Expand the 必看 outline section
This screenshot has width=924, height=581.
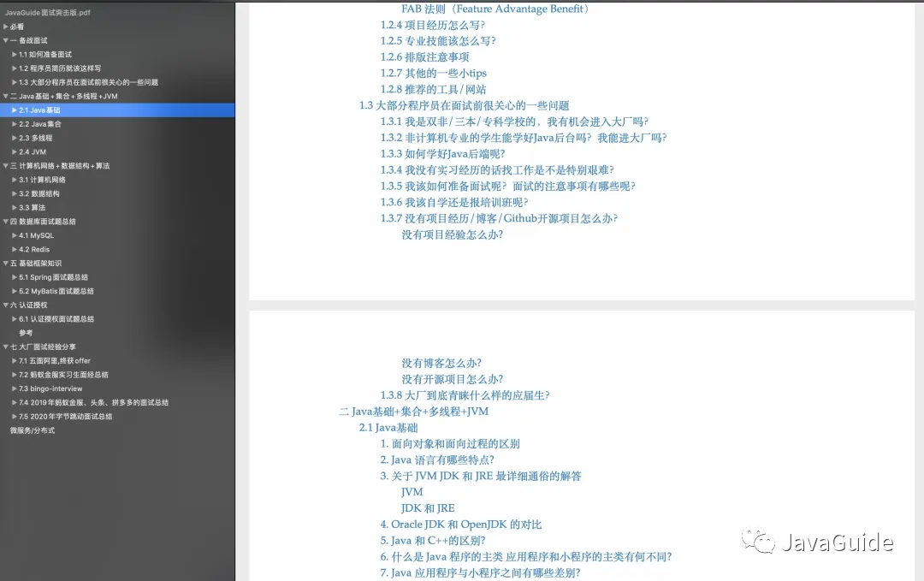(5, 27)
